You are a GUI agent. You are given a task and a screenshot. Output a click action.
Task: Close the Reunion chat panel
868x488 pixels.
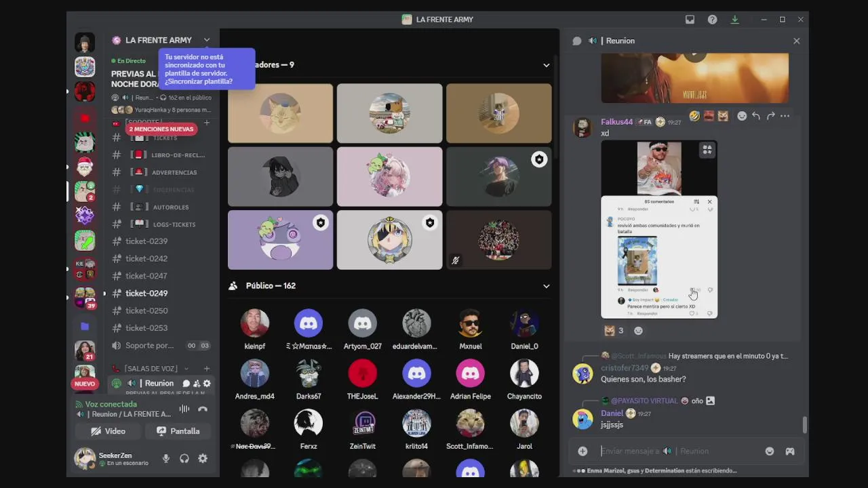point(796,41)
